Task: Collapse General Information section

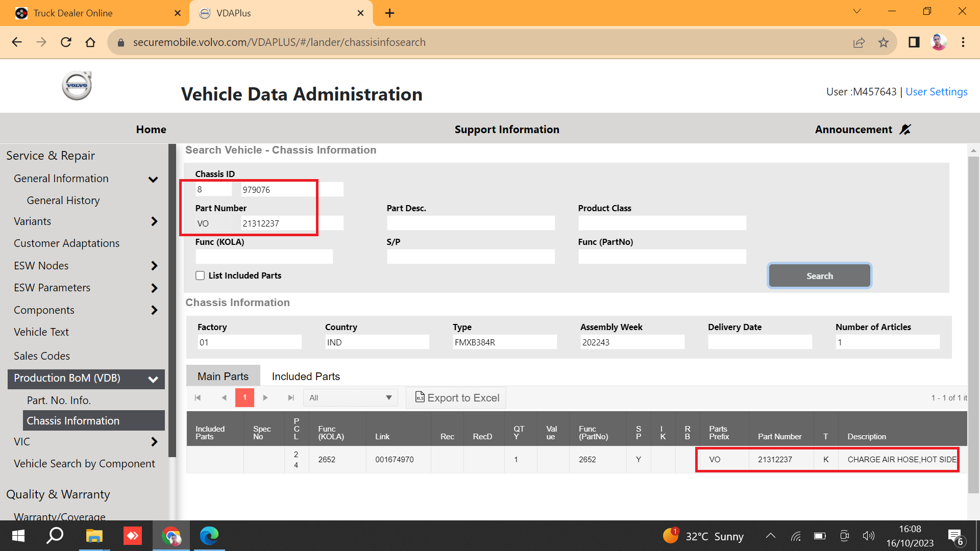Action: (153, 179)
